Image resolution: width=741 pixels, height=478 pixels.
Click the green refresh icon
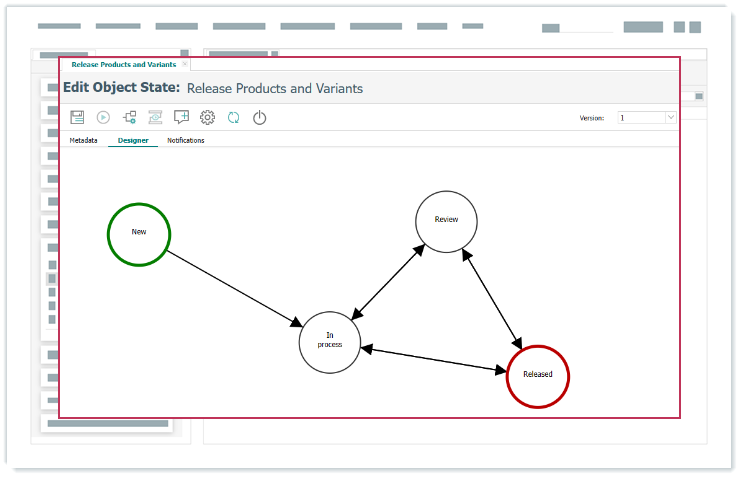click(x=233, y=117)
